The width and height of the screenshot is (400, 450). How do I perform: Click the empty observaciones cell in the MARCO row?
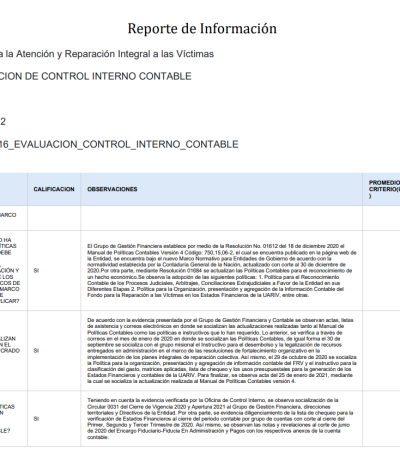pos(221,218)
